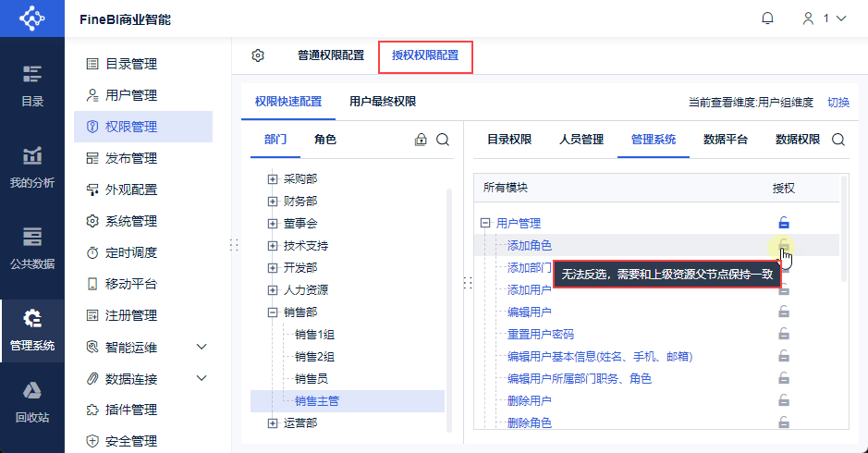Open the notification bell
The image size is (868, 453).
click(767, 18)
